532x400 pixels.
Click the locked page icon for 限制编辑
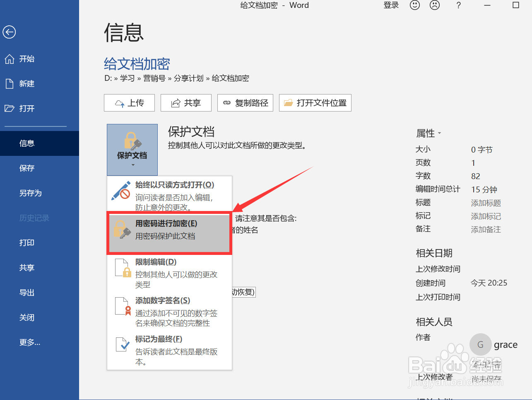coord(123,268)
